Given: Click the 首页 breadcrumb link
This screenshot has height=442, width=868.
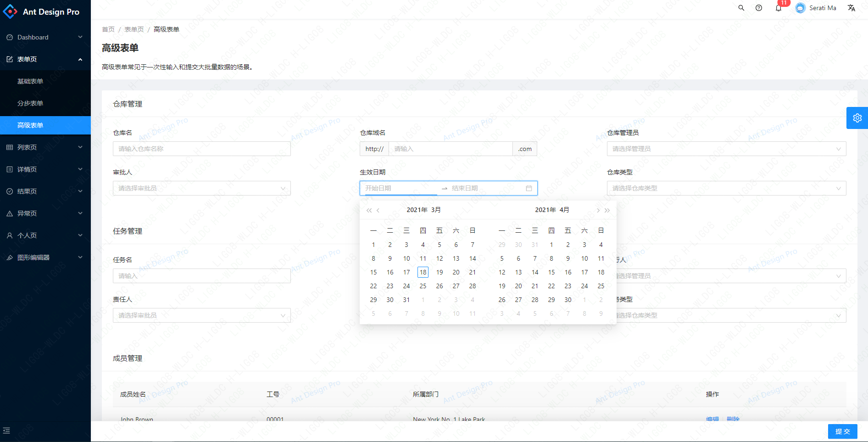Looking at the screenshot, I should pos(108,29).
